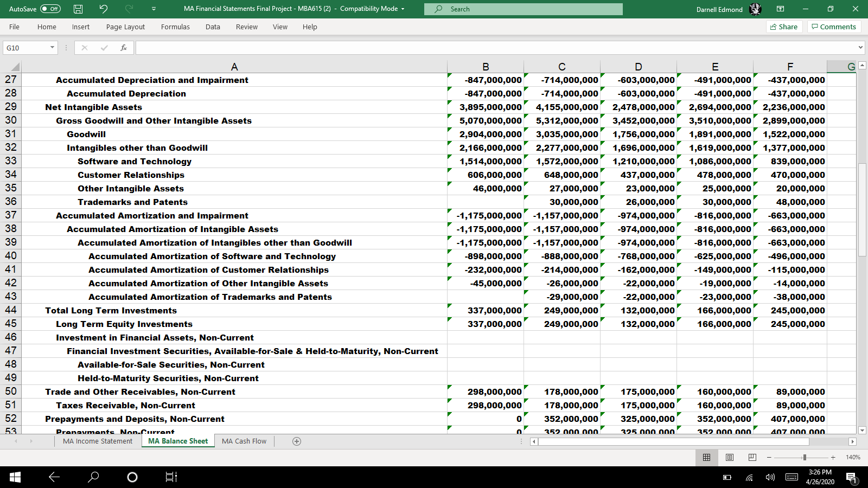Click the horizontal scrollbar left arrow
The height and width of the screenshot is (488, 868).
coord(534,442)
